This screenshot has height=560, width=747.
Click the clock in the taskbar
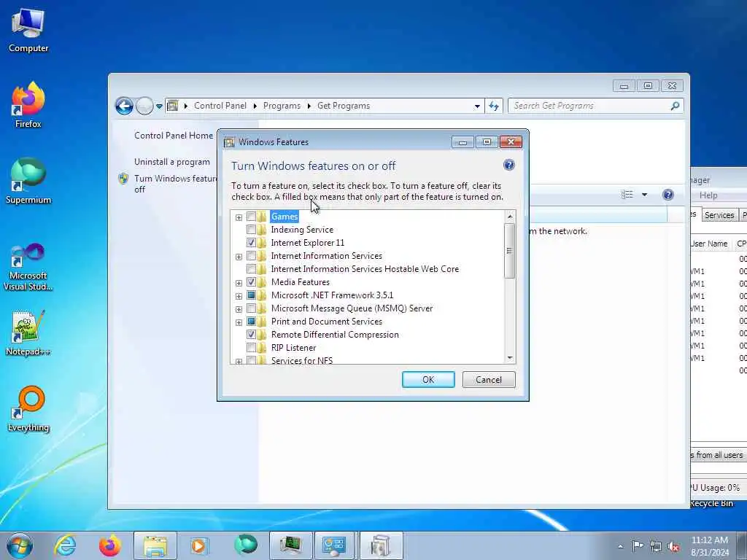709,546
